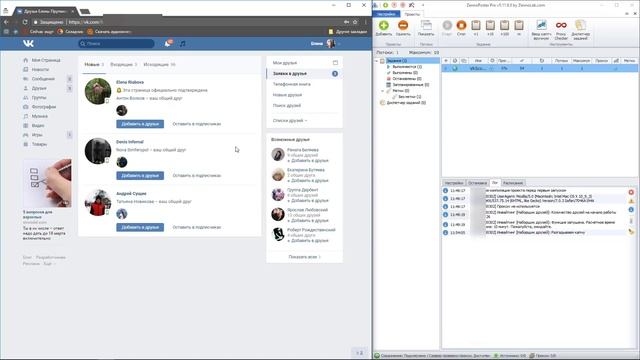Switch to Входящие friend requests tab
This screenshot has width=640, height=360.
click(x=124, y=64)
